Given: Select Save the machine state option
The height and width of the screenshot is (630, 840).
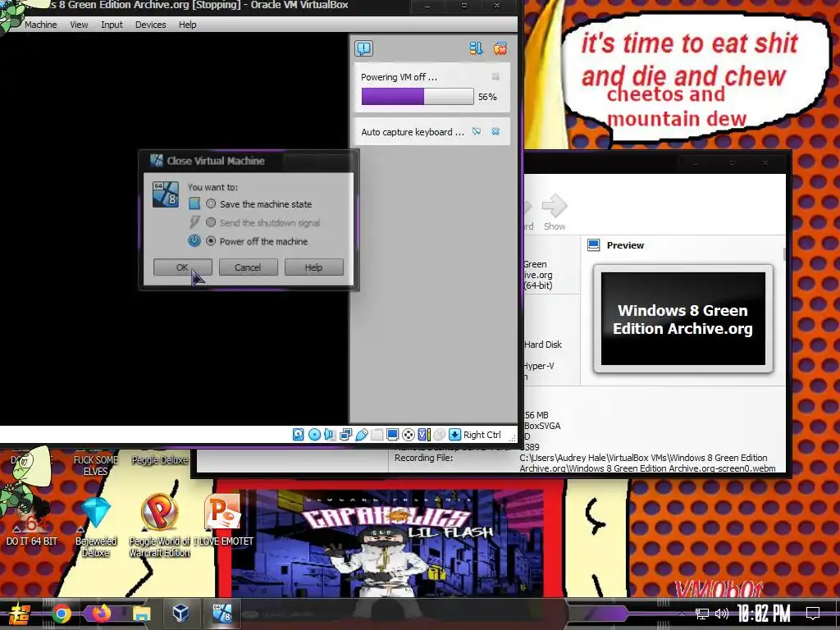Looking at the screenshot, I should pos(211,203).
